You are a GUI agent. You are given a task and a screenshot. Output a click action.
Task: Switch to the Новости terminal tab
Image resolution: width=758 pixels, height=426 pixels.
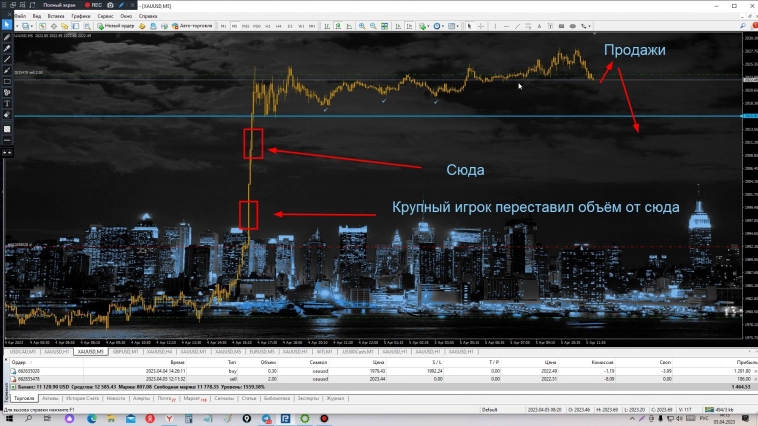[116, 398]
